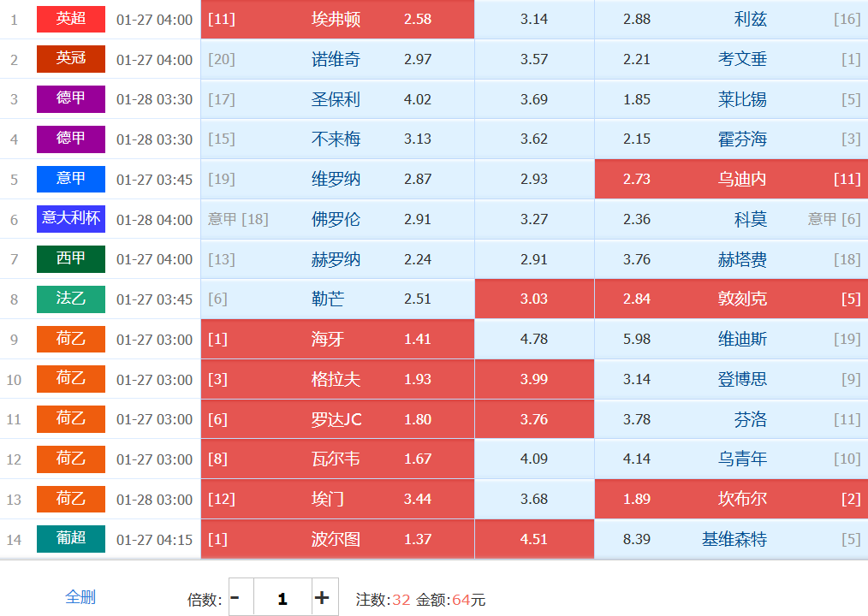
Task: Increase the multiplier with plus button
Action: click(x=322, y=597)
